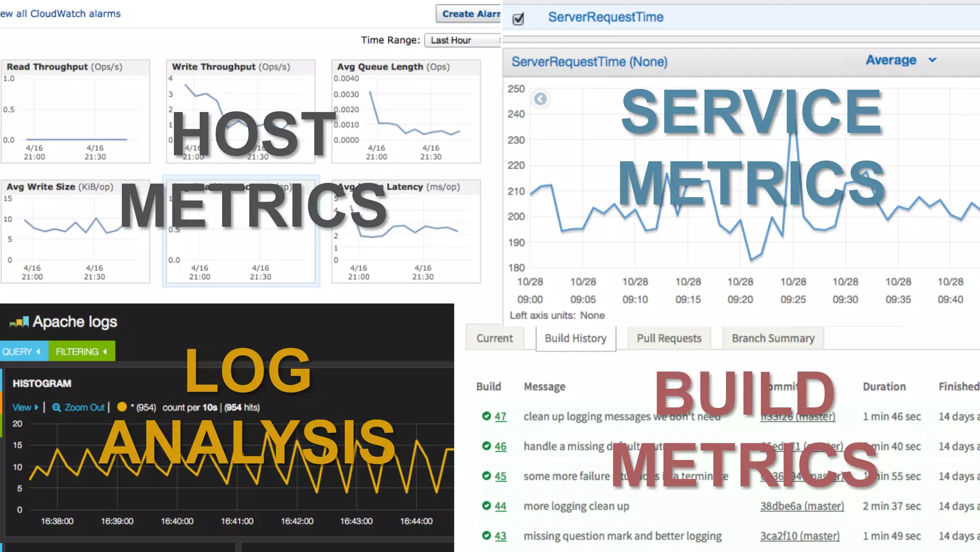Open build number 47
The width and height of the screenshot is (980, 552).
click(x=501, y=417)
